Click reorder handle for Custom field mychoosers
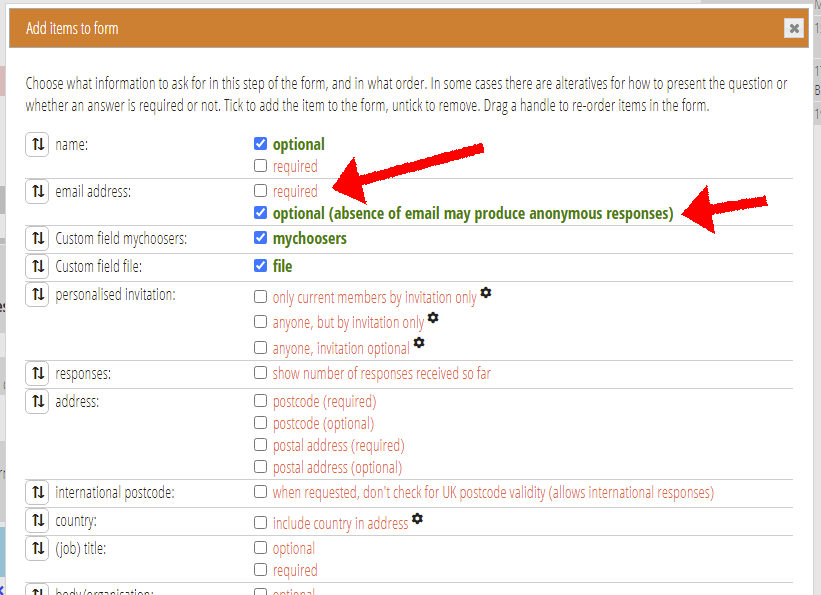The height and width of the screenshot is (595, 821). [37, 238]
